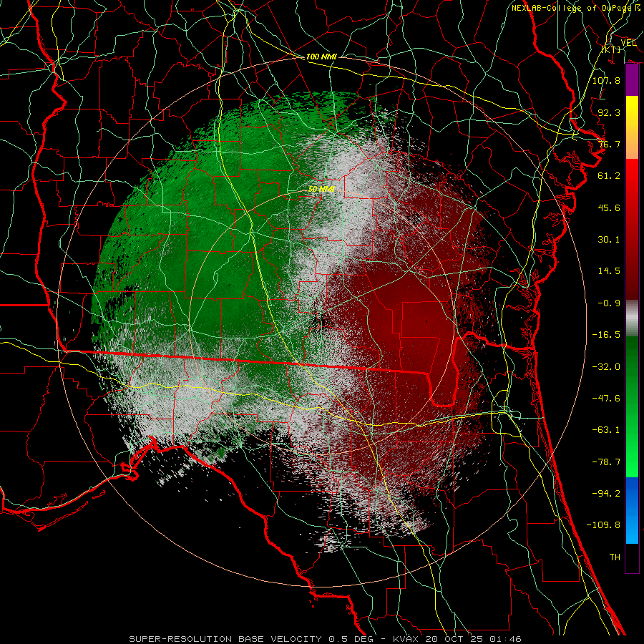The width and height of the screenshot is (644, 644).
Task: Click the -78.7 scale value
Action: (x=606, y=462)
